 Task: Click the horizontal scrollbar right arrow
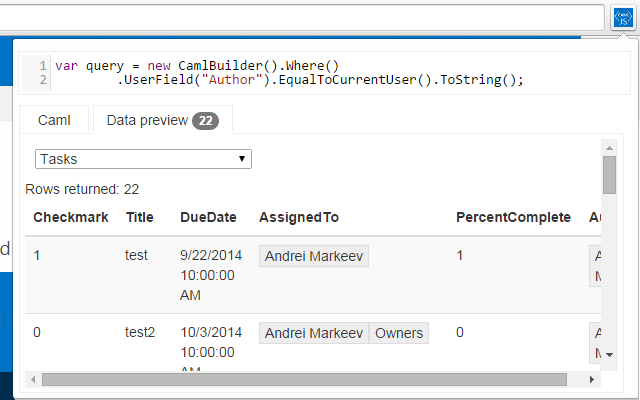pyautogui.click(x=591, y=380)
